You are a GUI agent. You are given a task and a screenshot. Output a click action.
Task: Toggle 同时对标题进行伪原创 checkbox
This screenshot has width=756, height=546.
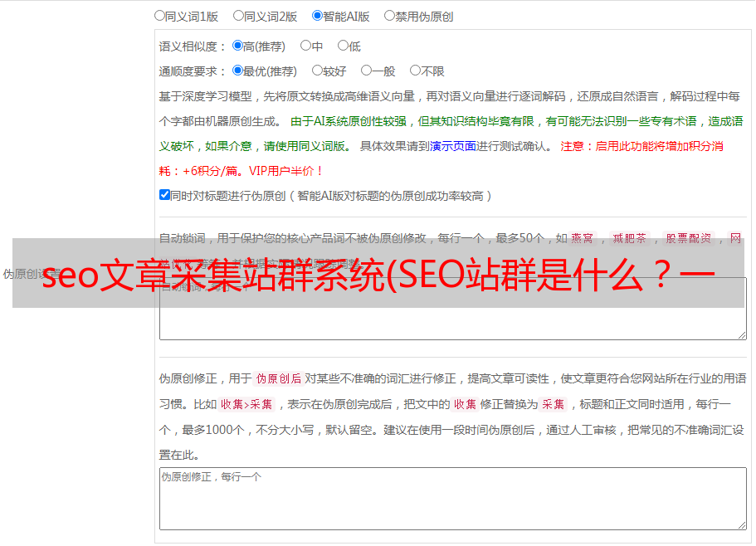click(164, 195)
